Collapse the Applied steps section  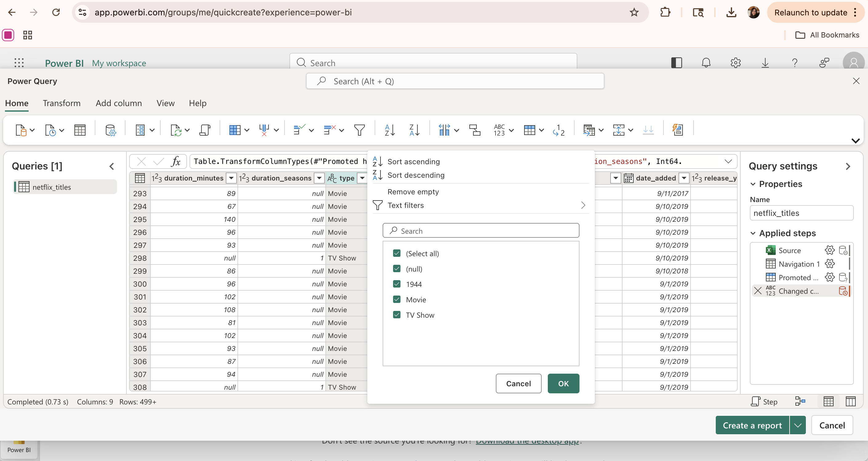coord(753,233)
